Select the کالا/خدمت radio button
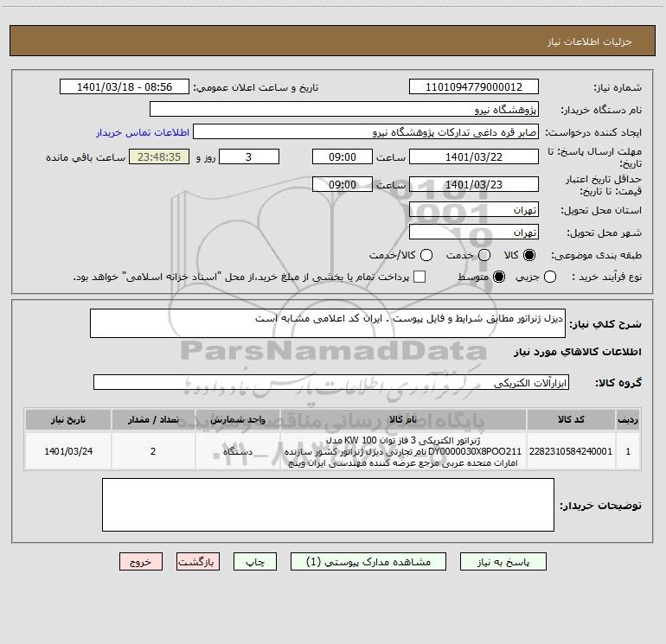The width and height of the screenshot is (666, 644). pos(426,255)
